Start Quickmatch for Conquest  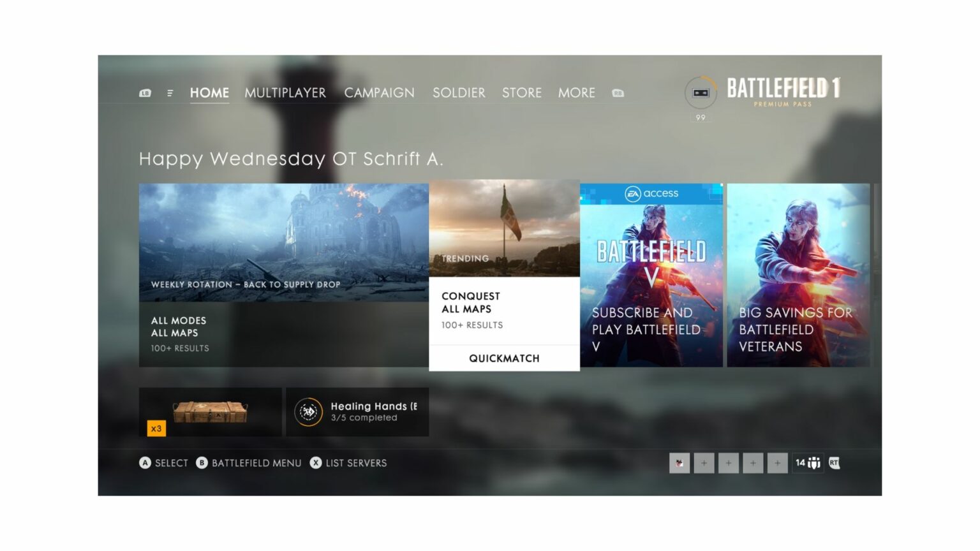point(504,358)
